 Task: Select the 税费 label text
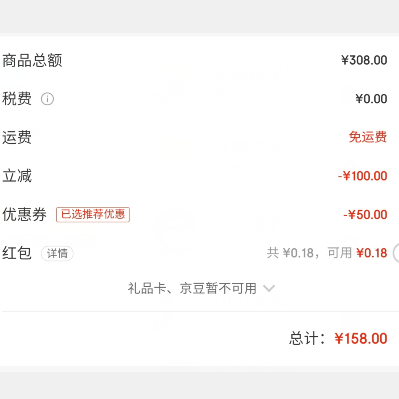[x=17, y=99]
